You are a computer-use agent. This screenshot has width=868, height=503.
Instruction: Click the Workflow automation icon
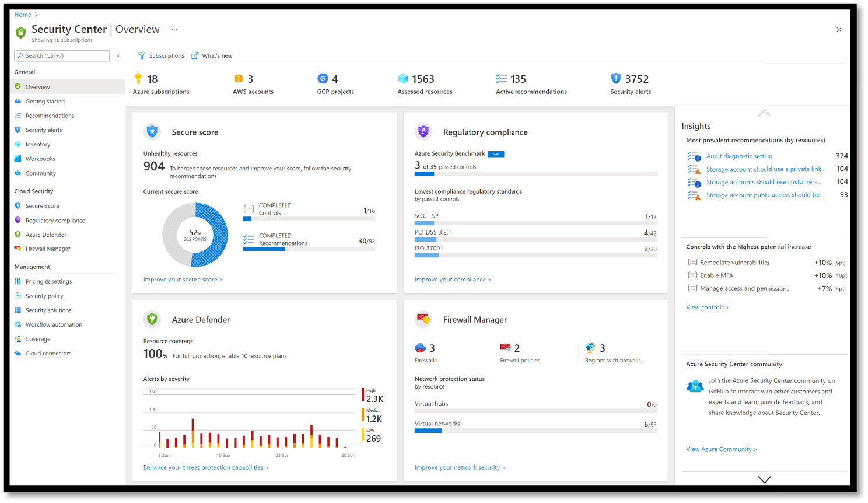tap(18, 324)
